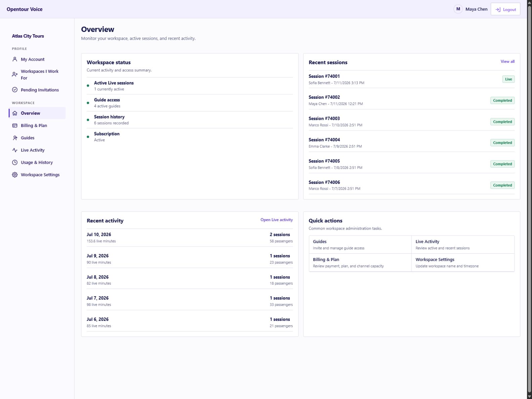
Task: Open Workspace Settings quick action card
Action: [463, 262]
